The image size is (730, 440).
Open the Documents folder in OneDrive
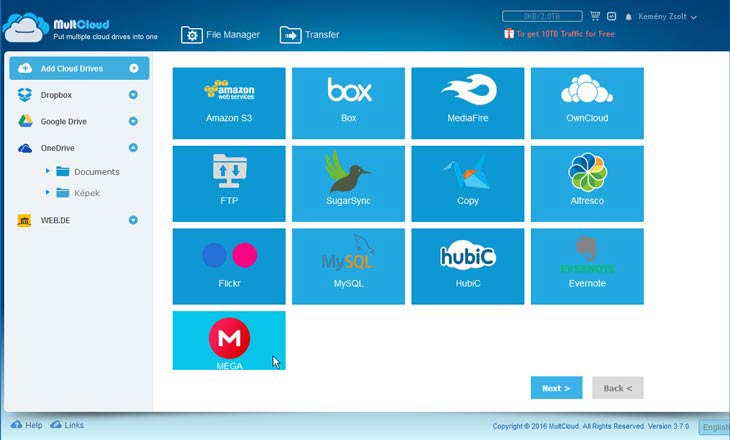(x=88, y=171)
